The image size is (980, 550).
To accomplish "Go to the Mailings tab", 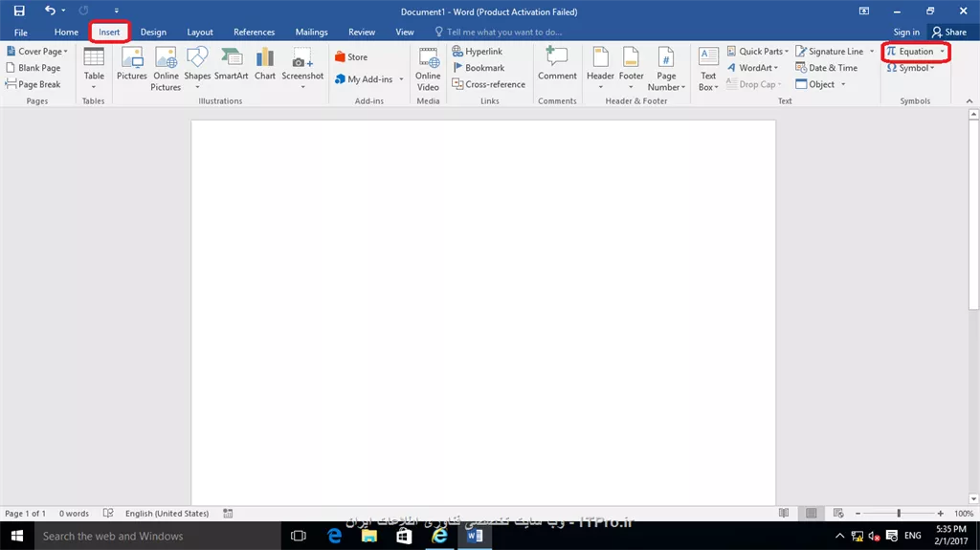I will click(x=311, y=32).
